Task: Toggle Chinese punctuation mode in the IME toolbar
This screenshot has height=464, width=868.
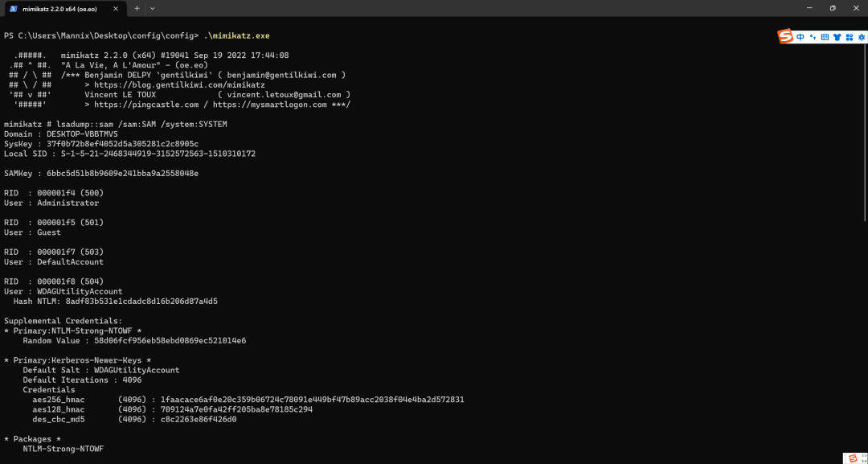Action: (813, 37)
